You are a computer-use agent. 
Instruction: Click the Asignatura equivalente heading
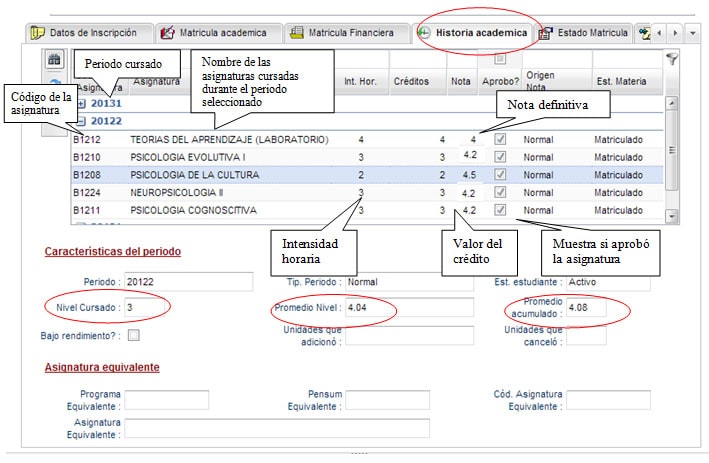(102, 367)
